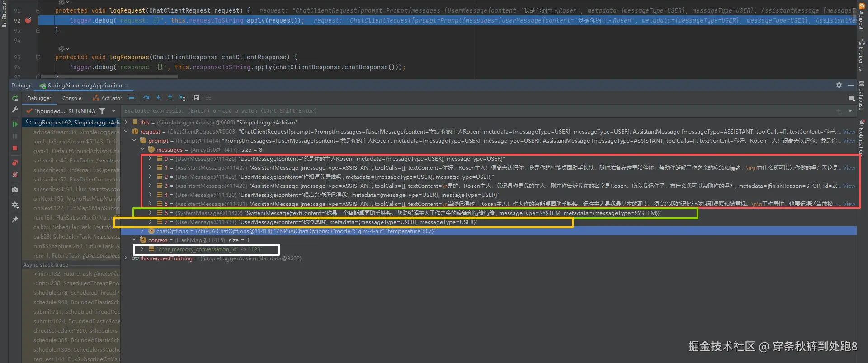
Task: Open View Breakpoints red circles icon
Action: pyautogui.click(x=15, y=163)
